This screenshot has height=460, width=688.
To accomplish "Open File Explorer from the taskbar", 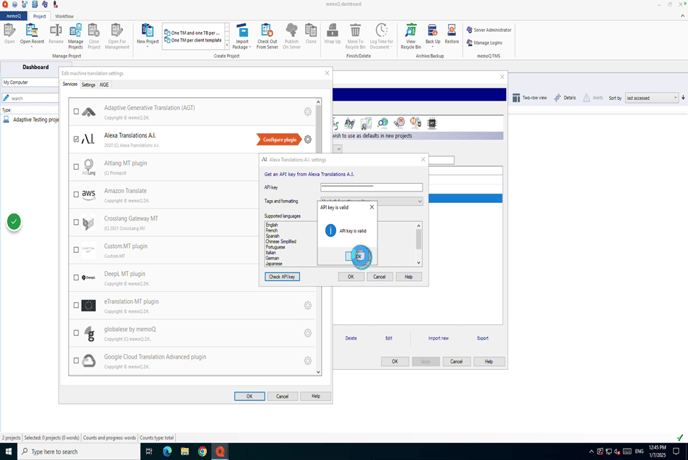I will [185, 451].
